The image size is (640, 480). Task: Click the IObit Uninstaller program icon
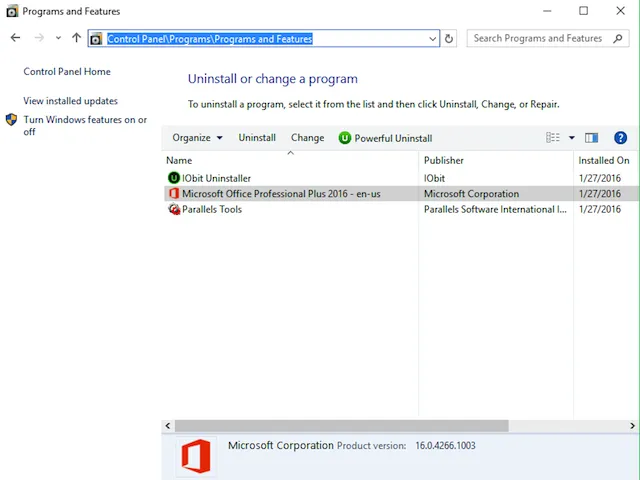click(x=174, y=178)
